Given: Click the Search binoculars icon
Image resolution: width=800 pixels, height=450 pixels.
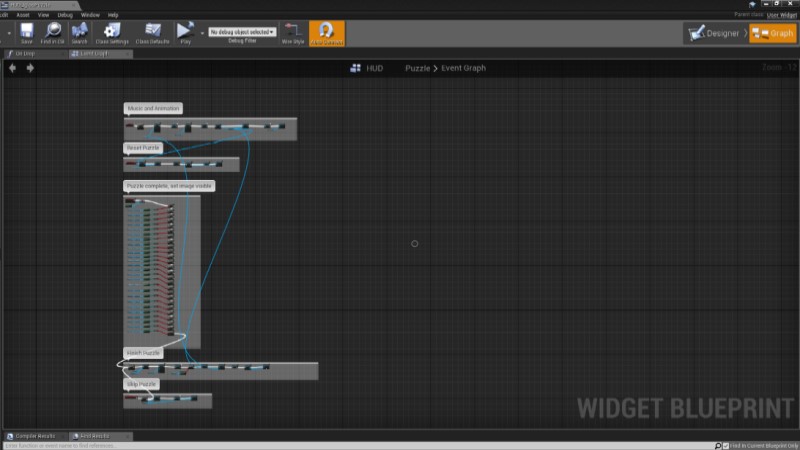Looking at the screenshot, I should 79,33.
